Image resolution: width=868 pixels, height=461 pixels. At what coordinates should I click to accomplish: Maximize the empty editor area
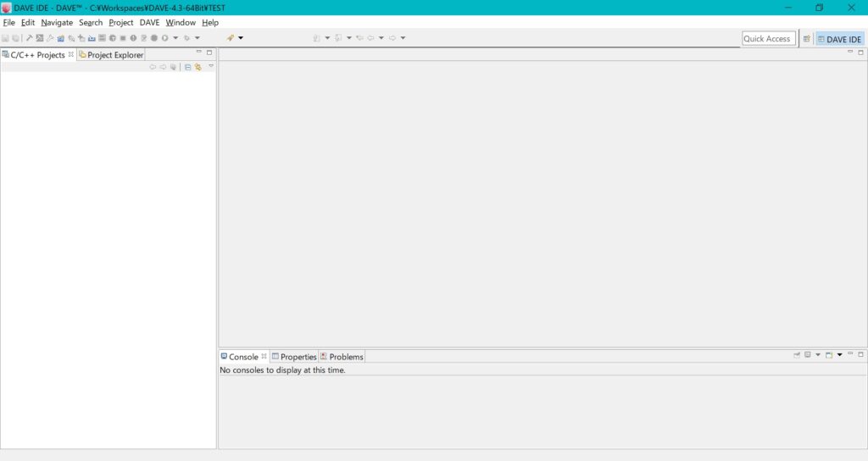click(861, 53)
